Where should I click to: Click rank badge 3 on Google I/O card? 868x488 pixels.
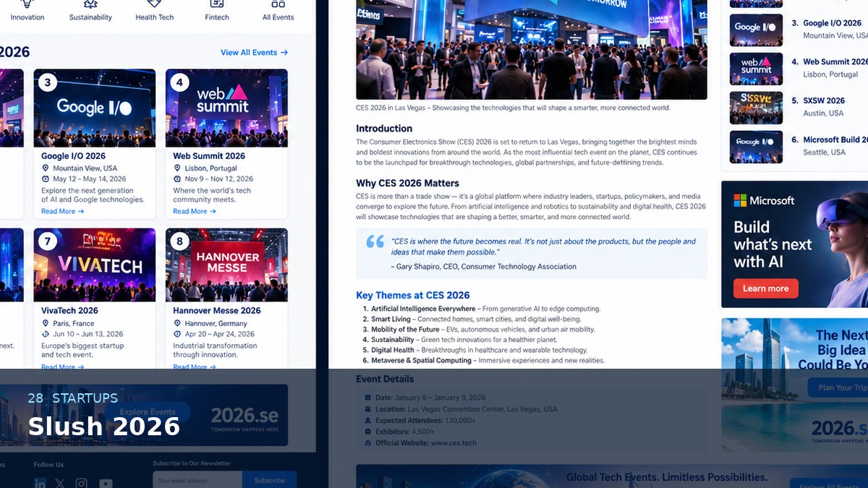(48, 82)
